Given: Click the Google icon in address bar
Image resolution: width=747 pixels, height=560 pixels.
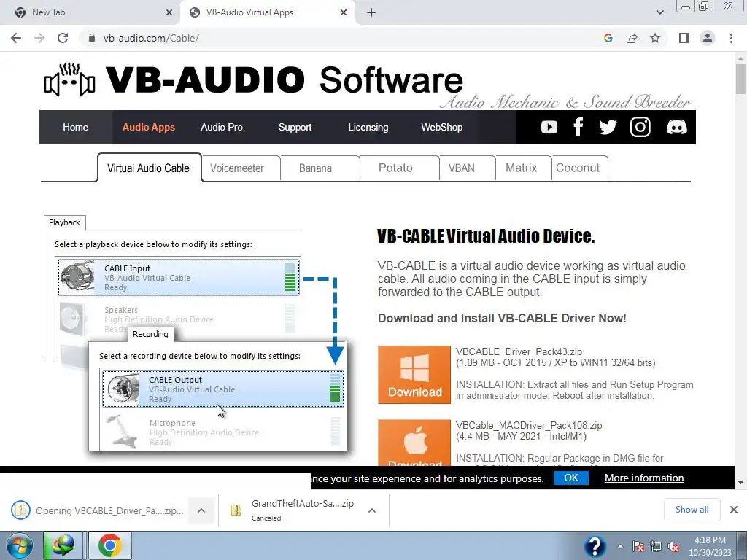Looking at the screenshot, I should coord(608,38).
